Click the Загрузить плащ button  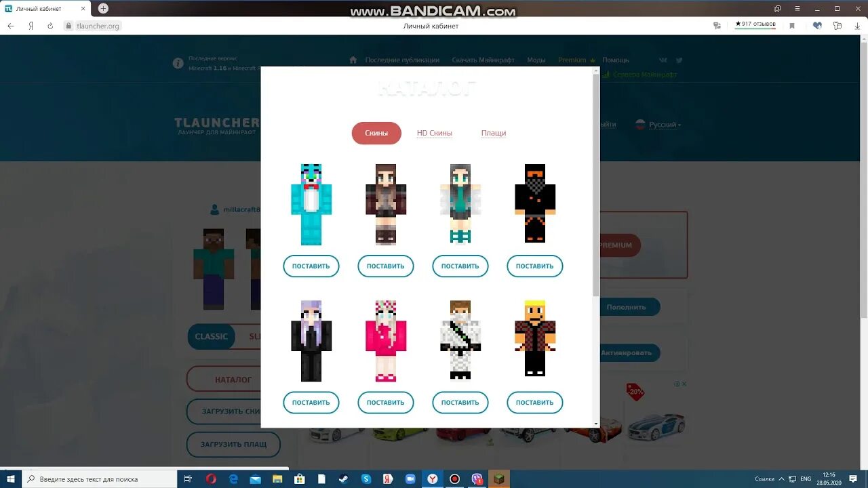pyautogui.click(x=233, y=445)
